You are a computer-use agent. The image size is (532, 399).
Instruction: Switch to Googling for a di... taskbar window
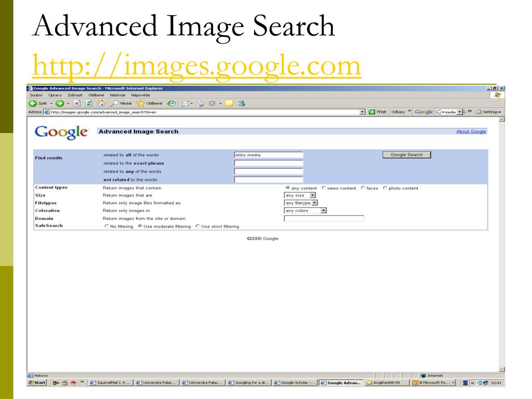pos(249,383)
